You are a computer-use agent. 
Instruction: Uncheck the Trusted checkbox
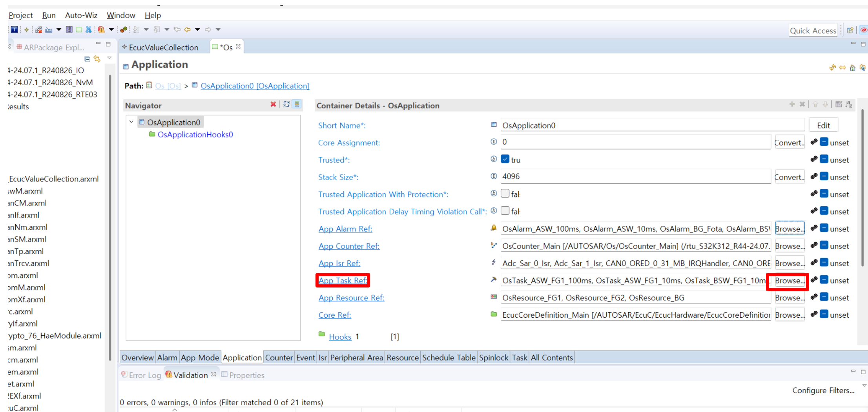click(x=505, y=159)
